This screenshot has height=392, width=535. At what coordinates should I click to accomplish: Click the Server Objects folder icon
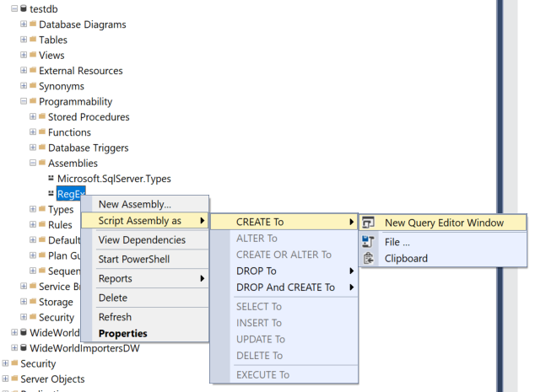coord(14,379)
